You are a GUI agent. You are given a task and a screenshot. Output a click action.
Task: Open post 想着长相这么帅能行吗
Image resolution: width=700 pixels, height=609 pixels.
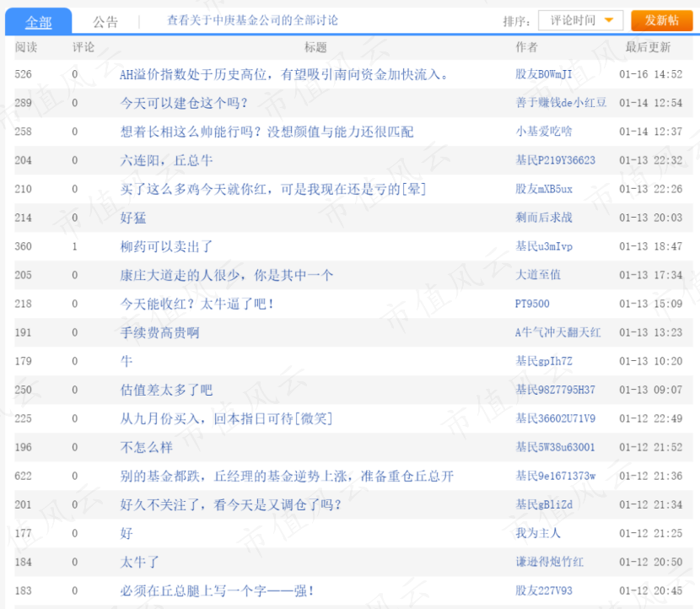[267, 132]
